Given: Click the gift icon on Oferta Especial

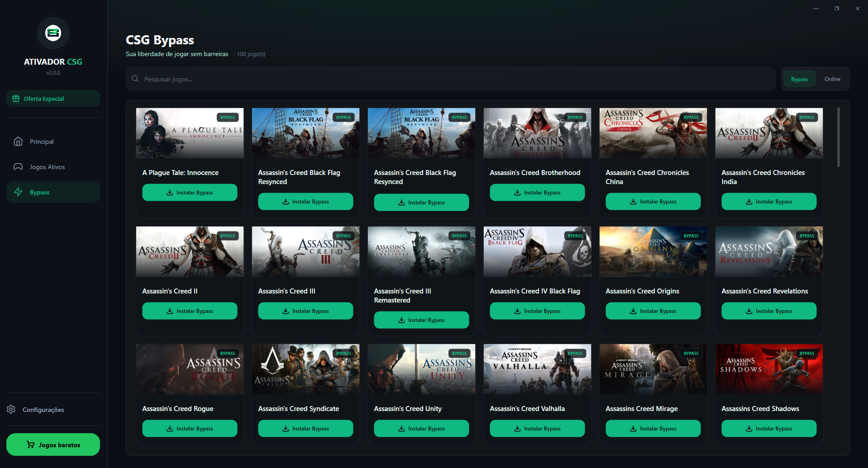Looking at the screenshot, I should tap(16, 99).
